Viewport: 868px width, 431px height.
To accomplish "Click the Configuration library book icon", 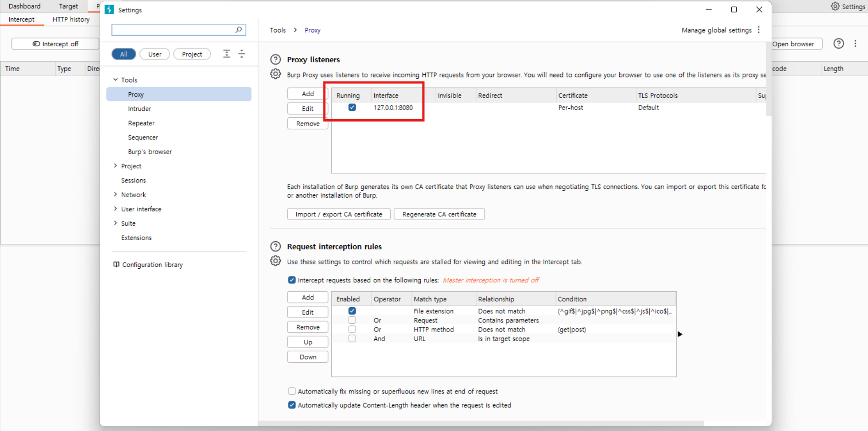I will click(x=117, y=265).
